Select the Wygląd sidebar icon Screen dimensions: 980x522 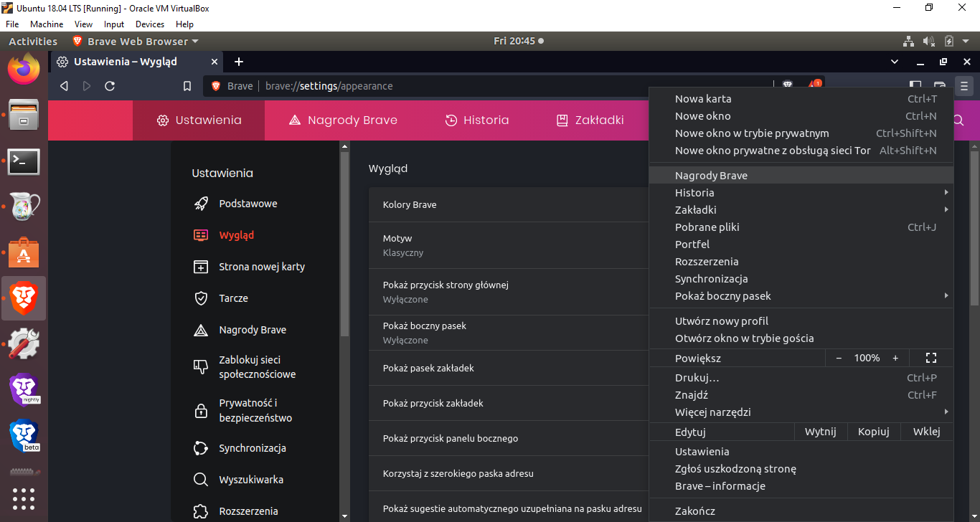pos(201,235)
